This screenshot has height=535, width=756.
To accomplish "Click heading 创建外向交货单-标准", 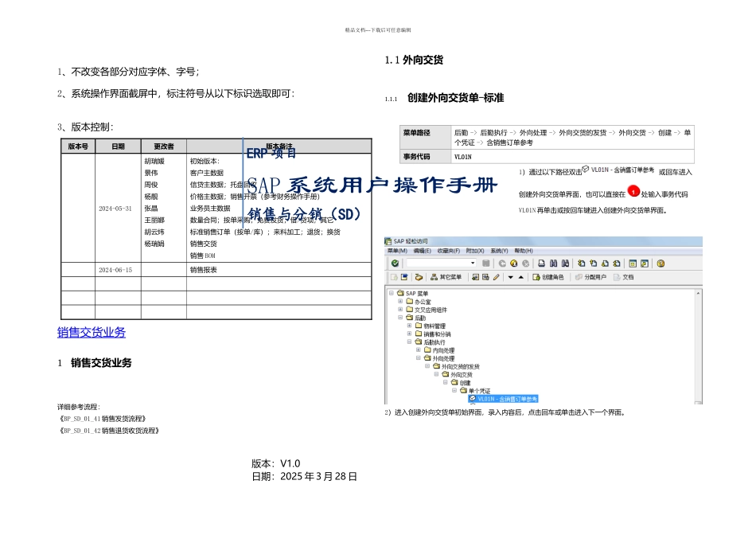I will (x=456, y=98).
